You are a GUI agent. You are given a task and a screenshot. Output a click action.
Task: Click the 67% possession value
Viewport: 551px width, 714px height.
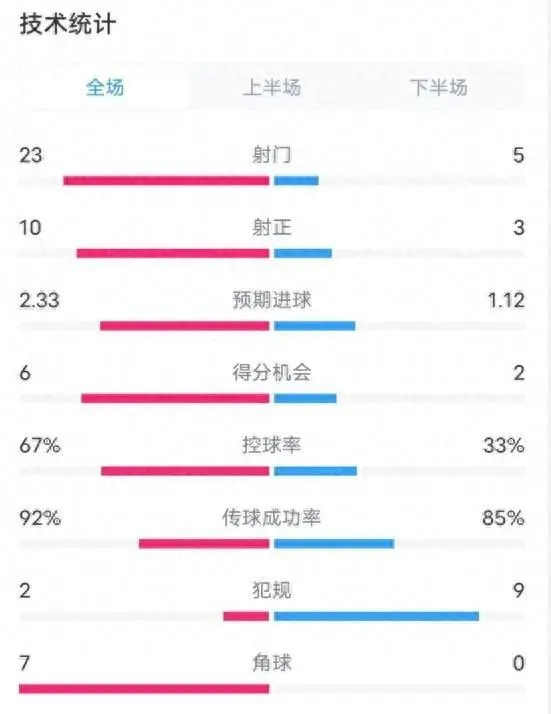(x=40, y=445)
